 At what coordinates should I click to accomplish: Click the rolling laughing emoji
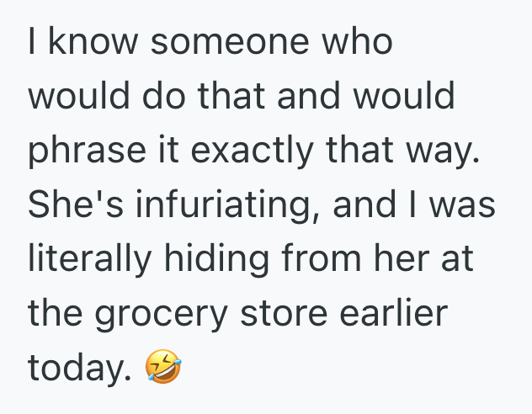point(163,367)
